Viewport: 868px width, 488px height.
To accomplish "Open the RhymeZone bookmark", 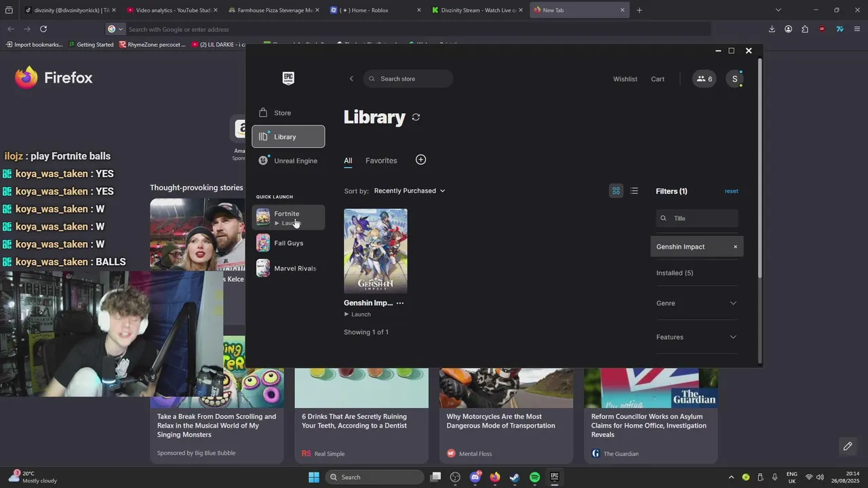I will [x=152, y=45].
